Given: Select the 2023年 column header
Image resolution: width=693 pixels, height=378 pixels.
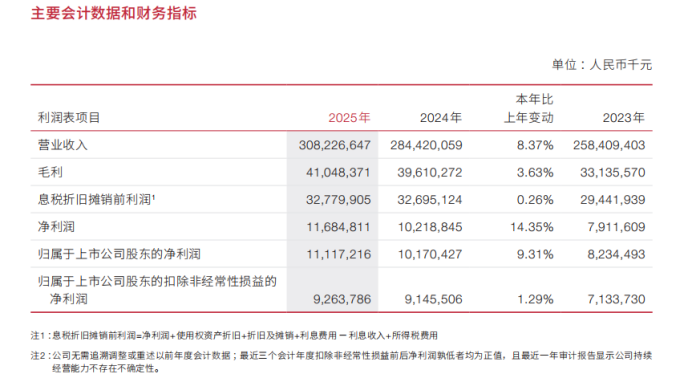Looking at the screenshot, I should (624, 118).
